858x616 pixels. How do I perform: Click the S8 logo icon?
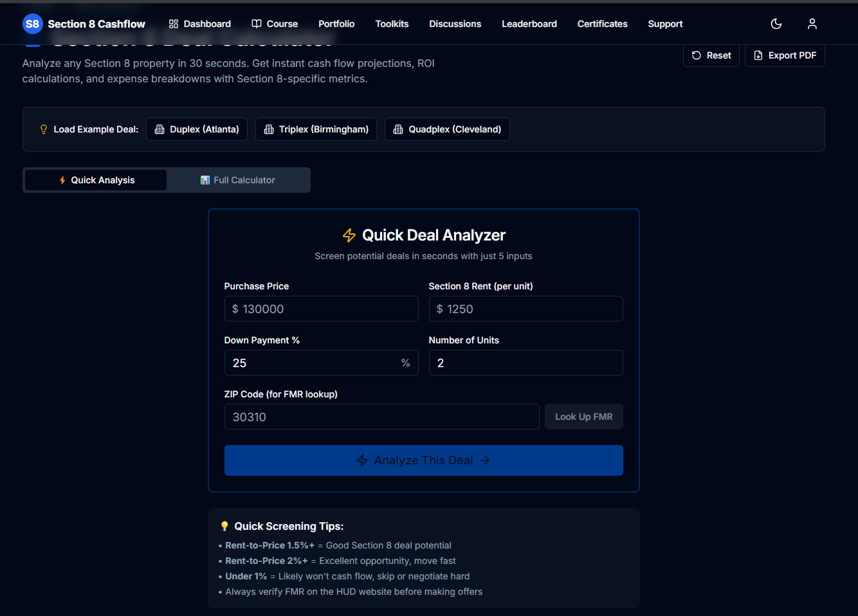[32, 24]
